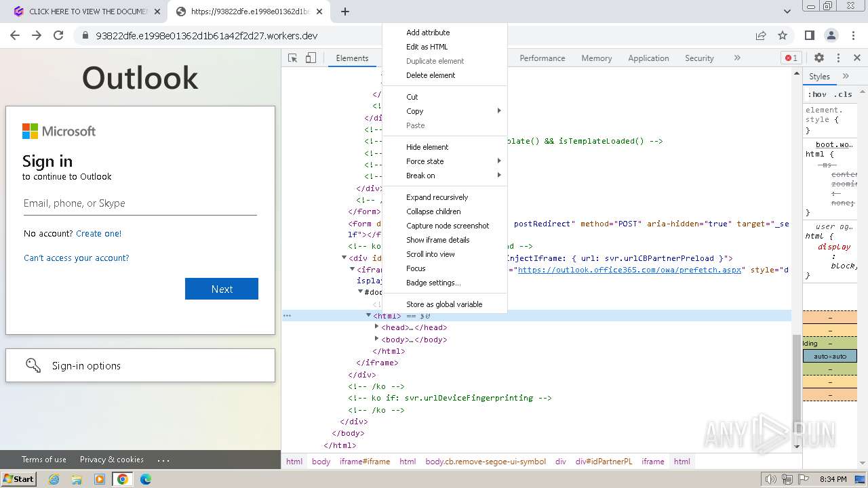Choose Hide element from context menu
Image resolution: width=868 pixels, height=488 pixels.
tap(445, 147)
